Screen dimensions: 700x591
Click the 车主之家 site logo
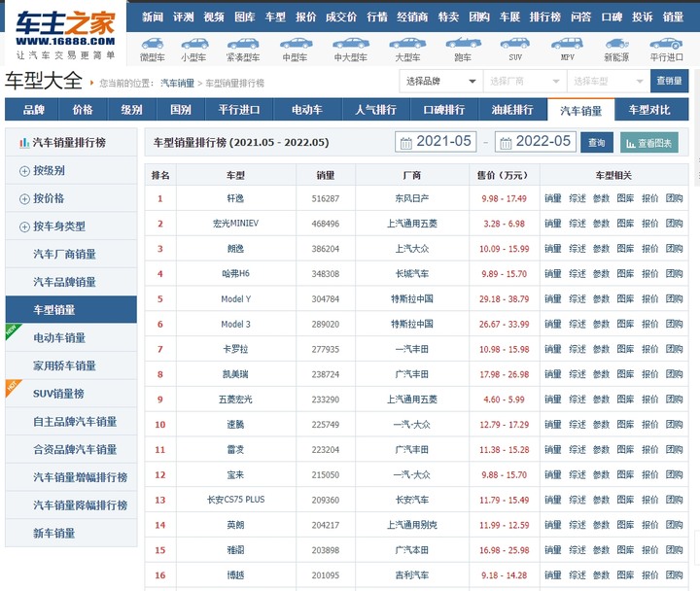65,35
